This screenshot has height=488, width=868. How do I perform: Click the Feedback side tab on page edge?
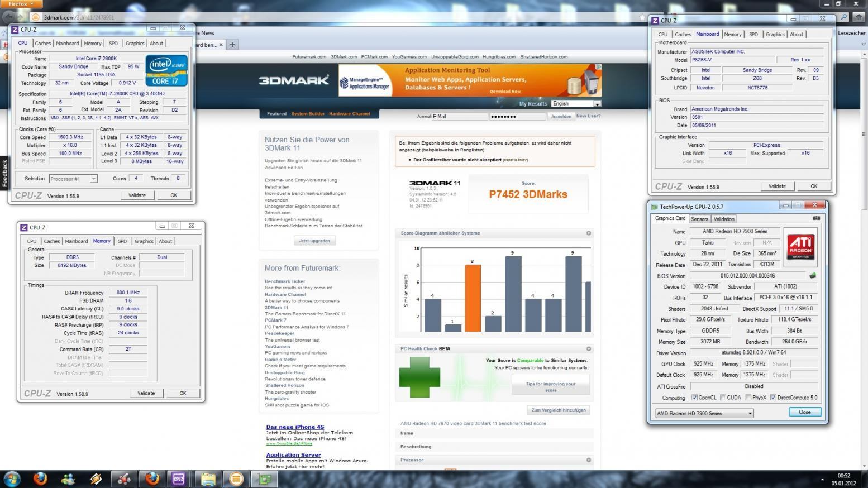[4, 173]
